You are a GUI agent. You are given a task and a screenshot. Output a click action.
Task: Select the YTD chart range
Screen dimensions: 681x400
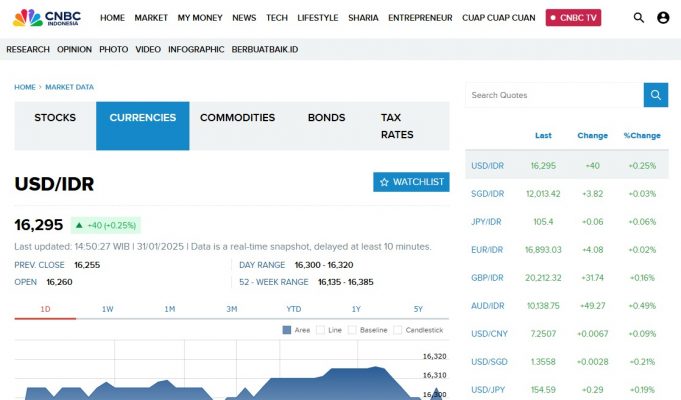pos(294,309)
